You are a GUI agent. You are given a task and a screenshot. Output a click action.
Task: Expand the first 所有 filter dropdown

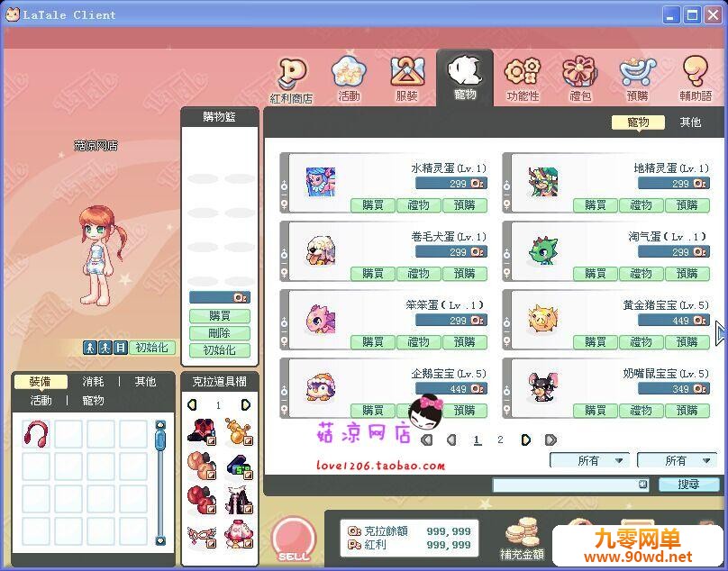pos(589,460)
